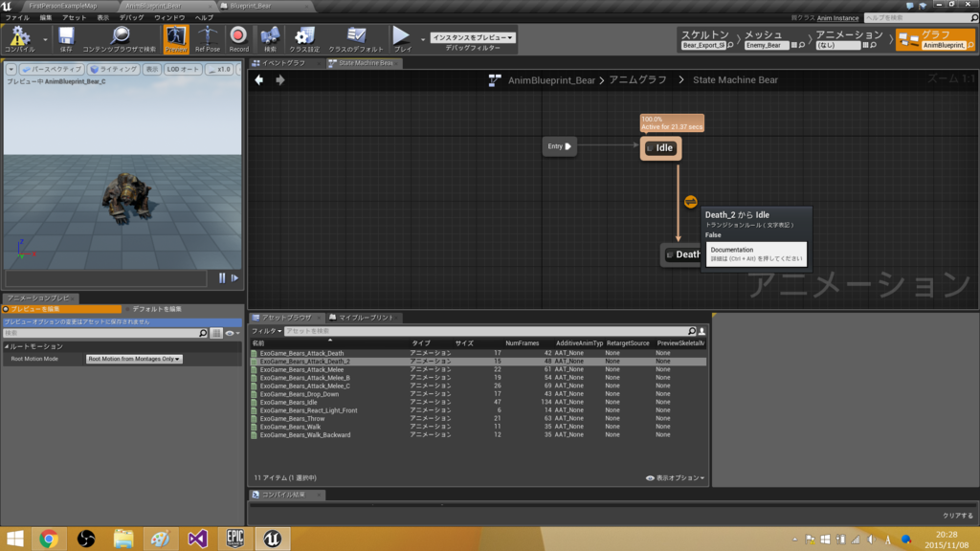Switch to Blueprint_Bear tab

pos(250,6)
